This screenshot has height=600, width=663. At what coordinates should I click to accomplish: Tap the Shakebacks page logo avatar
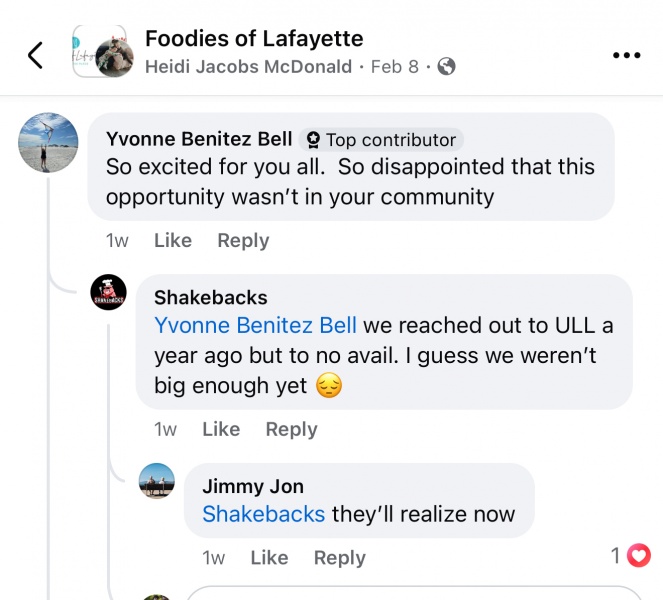109,292
